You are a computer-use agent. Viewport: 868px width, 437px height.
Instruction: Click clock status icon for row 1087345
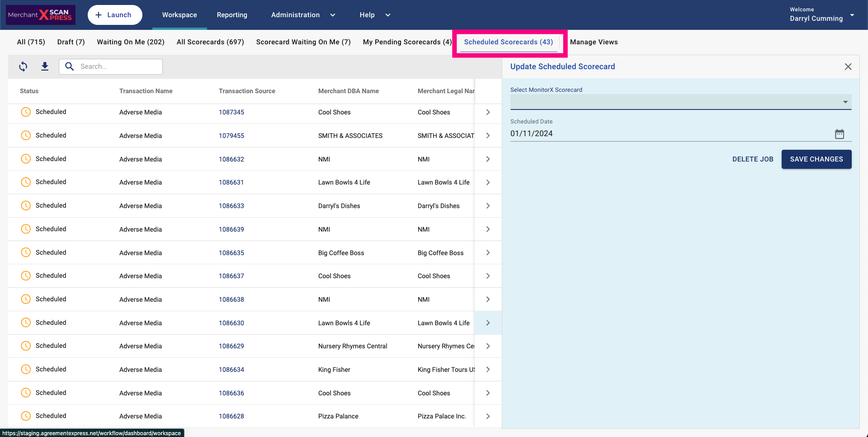26,112
